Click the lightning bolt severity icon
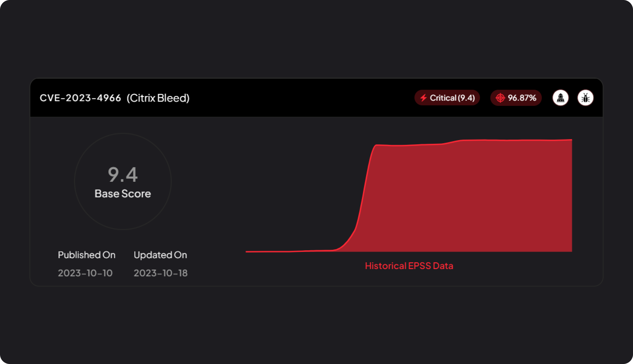 423,98
